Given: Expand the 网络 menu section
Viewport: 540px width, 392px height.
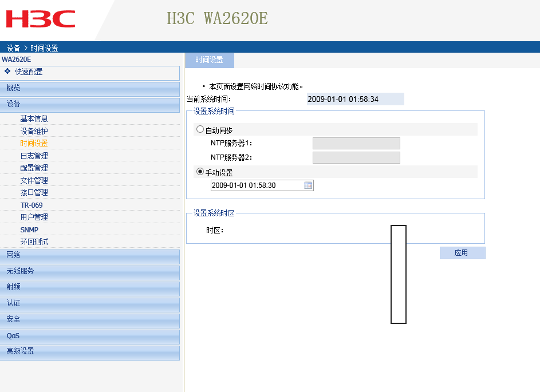Looking at the screenshot, I should [89, 256].
